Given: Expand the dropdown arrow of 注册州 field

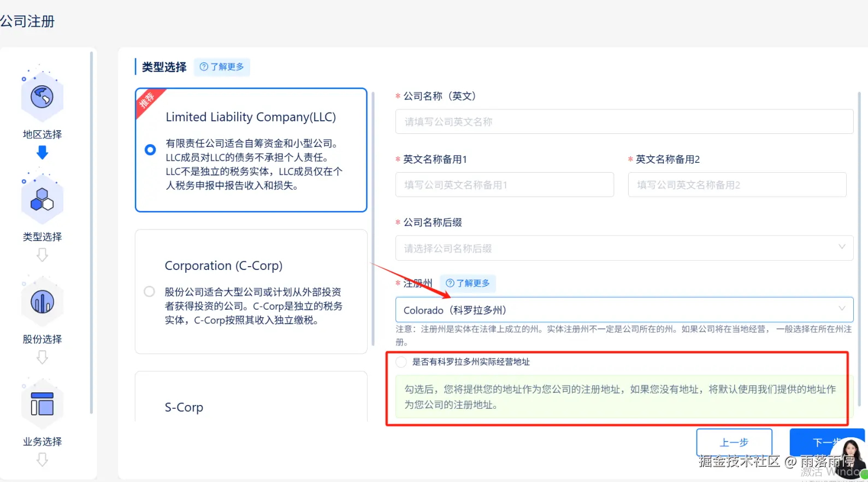Looking at the screenshot, I should (x=842, y=309).
